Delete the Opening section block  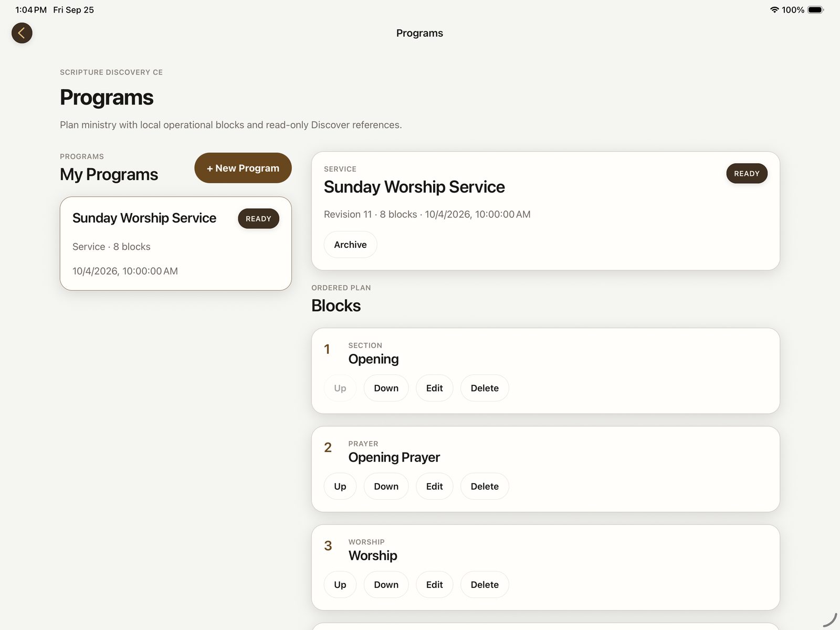(x=485, y=388)
